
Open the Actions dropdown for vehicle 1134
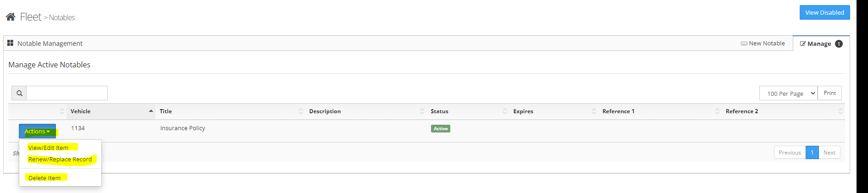coord(37,132)
